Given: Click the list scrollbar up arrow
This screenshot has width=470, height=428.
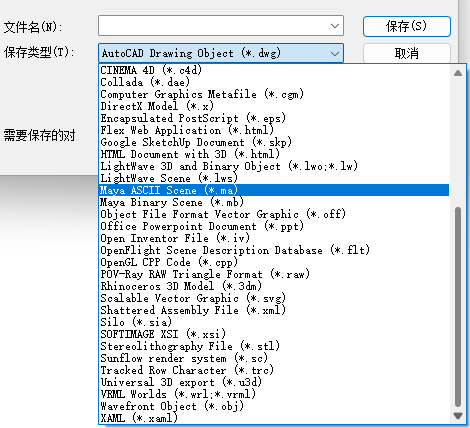Looking at the screenshot, I should 458,73.
